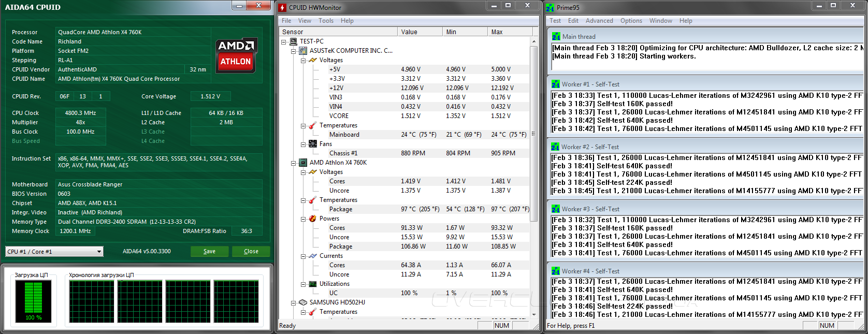Click the Worker #2 window icon
The height and width of the screenshot is (334, 868).
click(x=555, y=147)
